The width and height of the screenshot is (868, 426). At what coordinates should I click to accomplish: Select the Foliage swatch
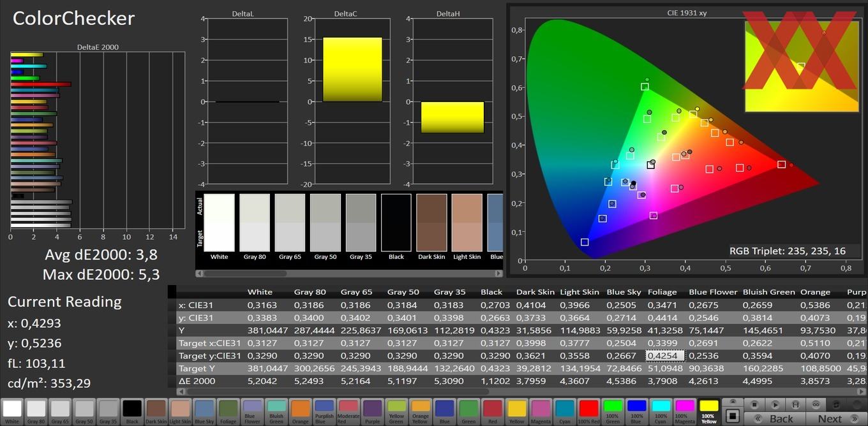[228, 411]
